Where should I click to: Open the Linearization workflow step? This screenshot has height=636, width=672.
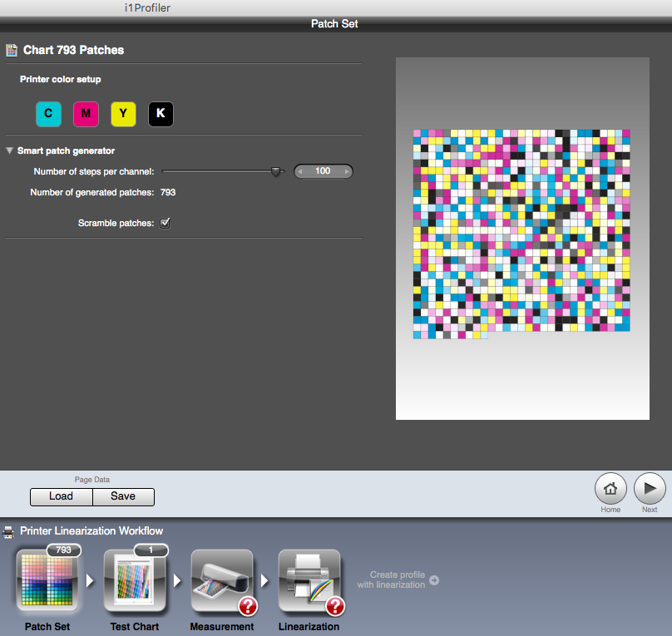pyautogui.click(x=309, y=581)
